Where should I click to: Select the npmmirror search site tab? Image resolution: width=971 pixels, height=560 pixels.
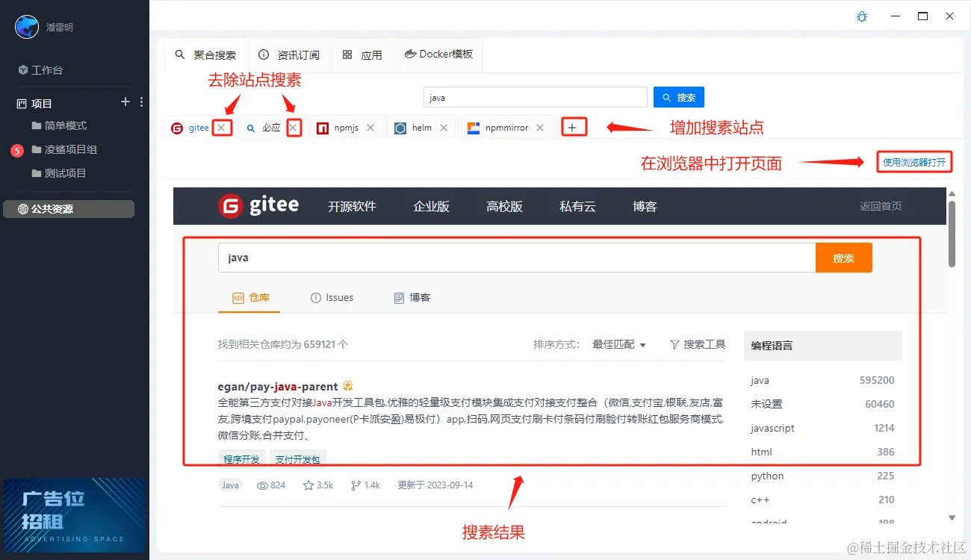point(498,128)
